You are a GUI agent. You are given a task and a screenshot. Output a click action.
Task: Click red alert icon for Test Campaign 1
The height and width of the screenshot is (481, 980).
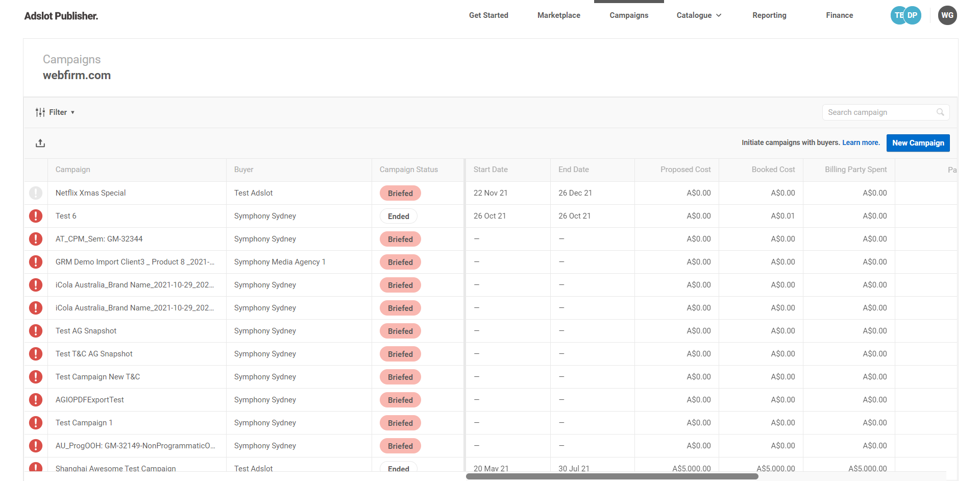pyautogui.click(x=36, y=423)
